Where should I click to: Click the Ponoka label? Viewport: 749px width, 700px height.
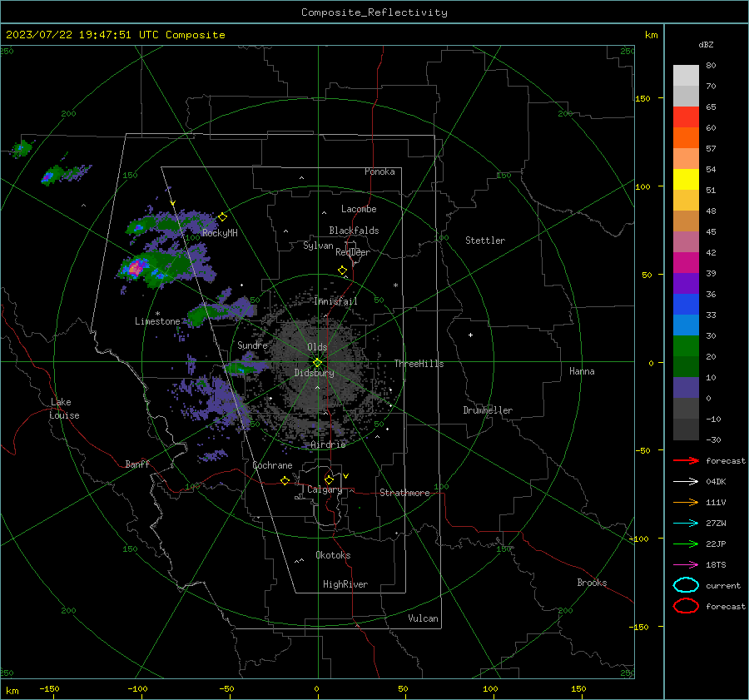tap(379, 171)
